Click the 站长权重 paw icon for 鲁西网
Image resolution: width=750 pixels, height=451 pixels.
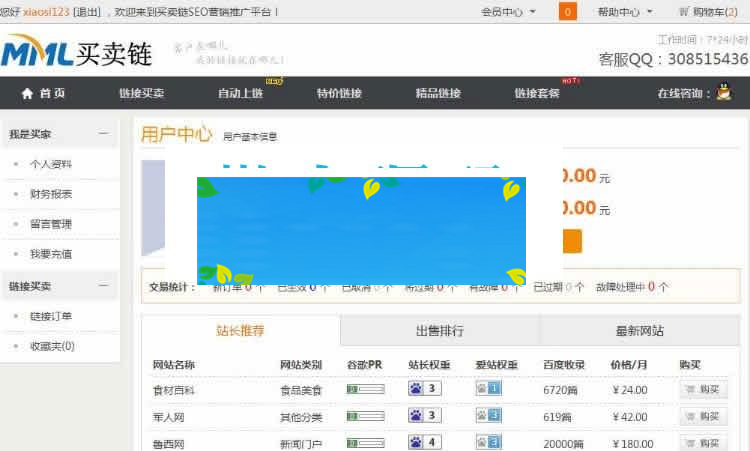click(424, 442)
